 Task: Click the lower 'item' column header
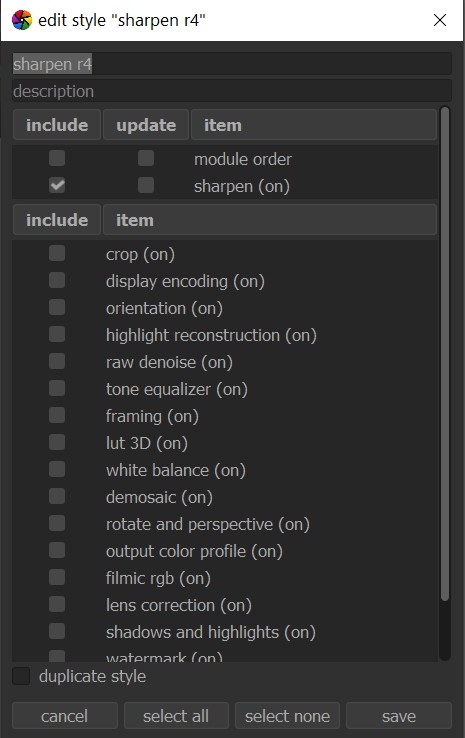point(270,220)
